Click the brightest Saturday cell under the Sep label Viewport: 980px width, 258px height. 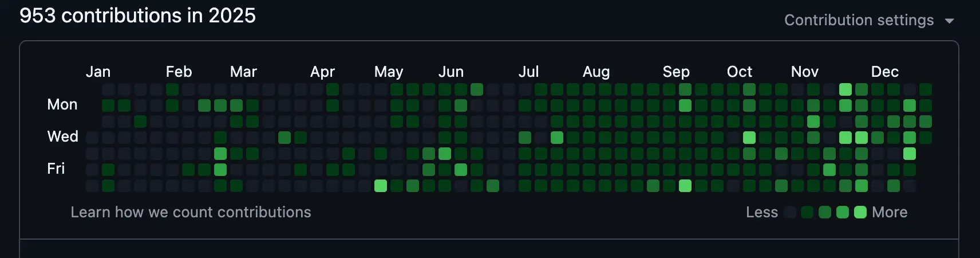coord(685,186)
